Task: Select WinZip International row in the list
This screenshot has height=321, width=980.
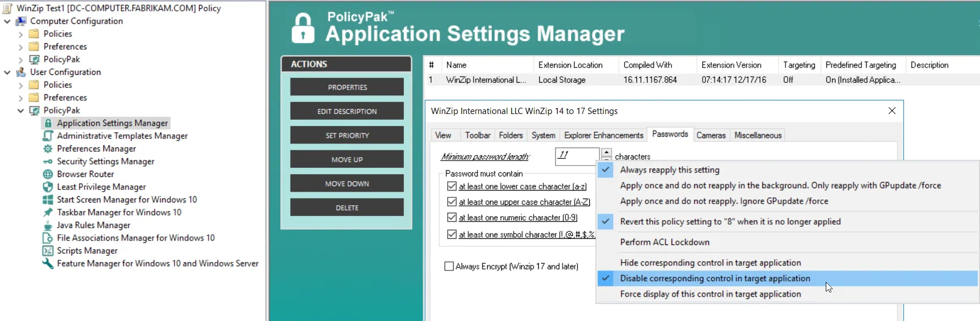Action: [x=702, y=80]
